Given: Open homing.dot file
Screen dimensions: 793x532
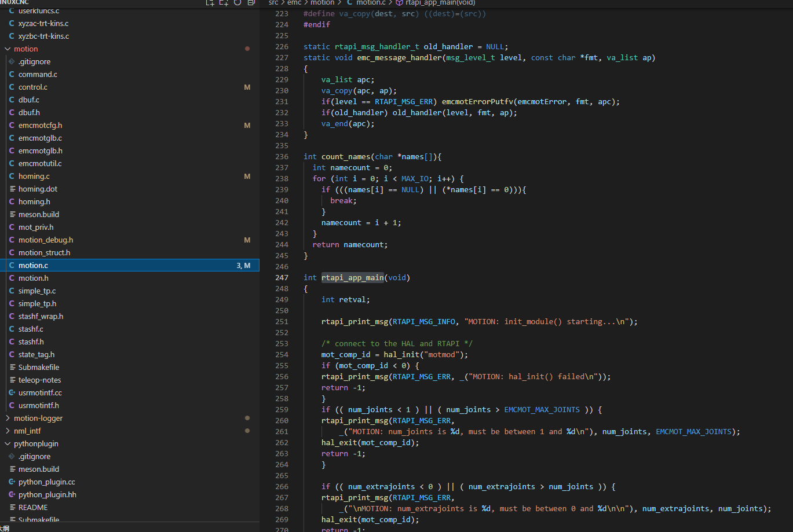Looking at the screenshot, I should 130,189.
